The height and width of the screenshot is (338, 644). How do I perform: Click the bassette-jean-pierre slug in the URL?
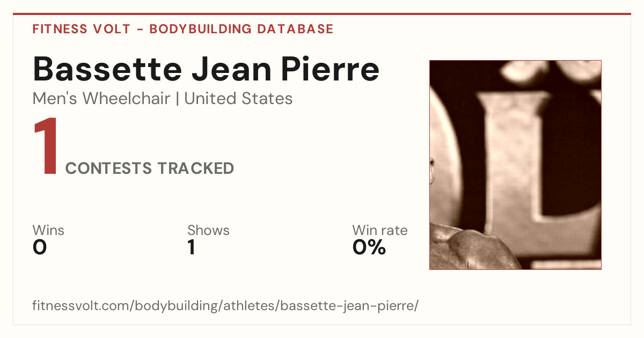[x=348, y=306]
